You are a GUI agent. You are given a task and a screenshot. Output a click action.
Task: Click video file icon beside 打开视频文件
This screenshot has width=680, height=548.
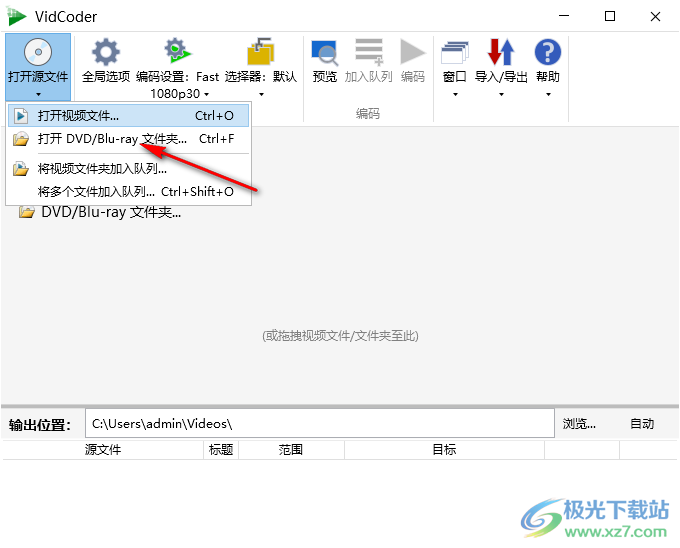pos(20,116)
